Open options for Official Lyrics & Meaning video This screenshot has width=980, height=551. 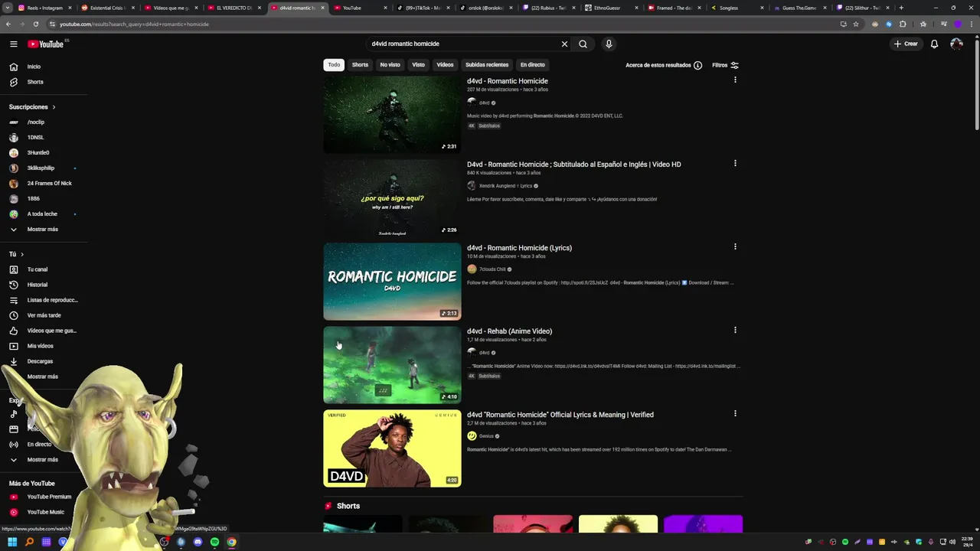[x=735, y=413]
